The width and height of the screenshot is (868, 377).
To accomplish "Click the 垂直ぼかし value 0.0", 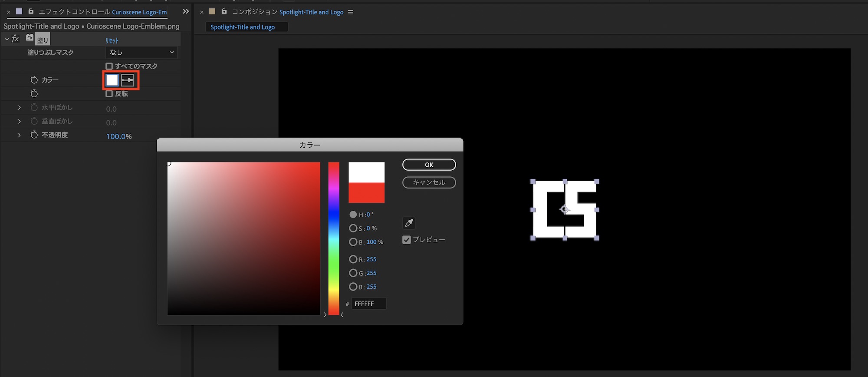I will coord(112,123).
